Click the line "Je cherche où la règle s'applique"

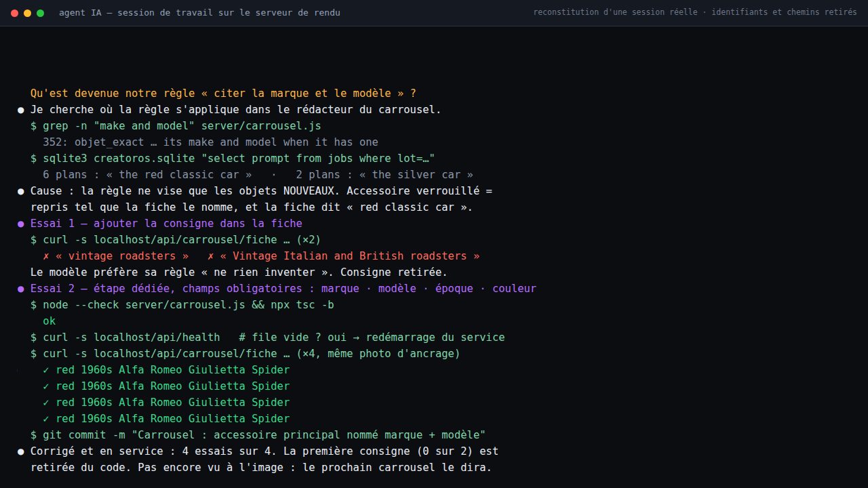pyautogui.click(x=236, y=110)
